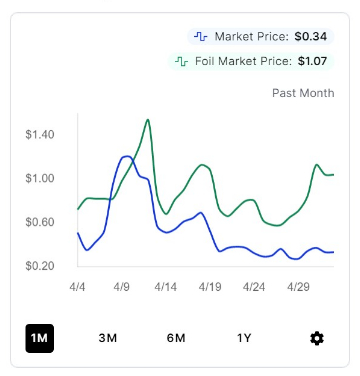Click the 4/4 date axis label

(x=77, y=287)
